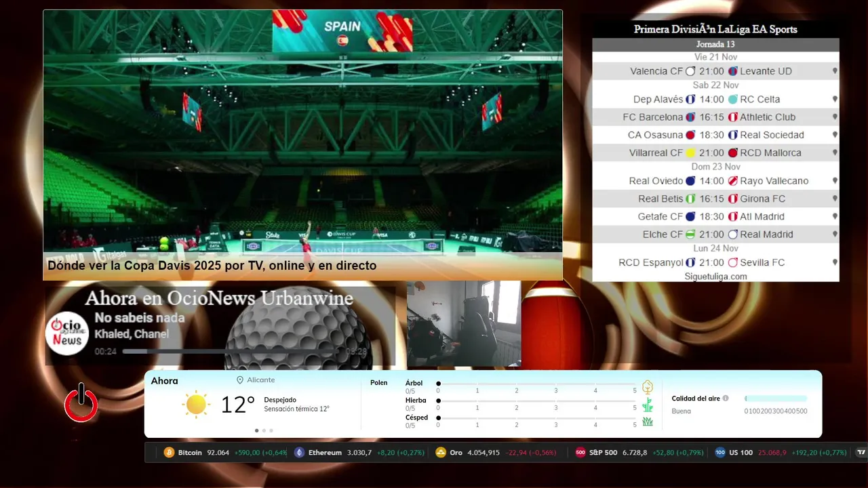
Task: Click the CA Osasuna 18:30 kickoff time
Action: (x=711, y=135)
